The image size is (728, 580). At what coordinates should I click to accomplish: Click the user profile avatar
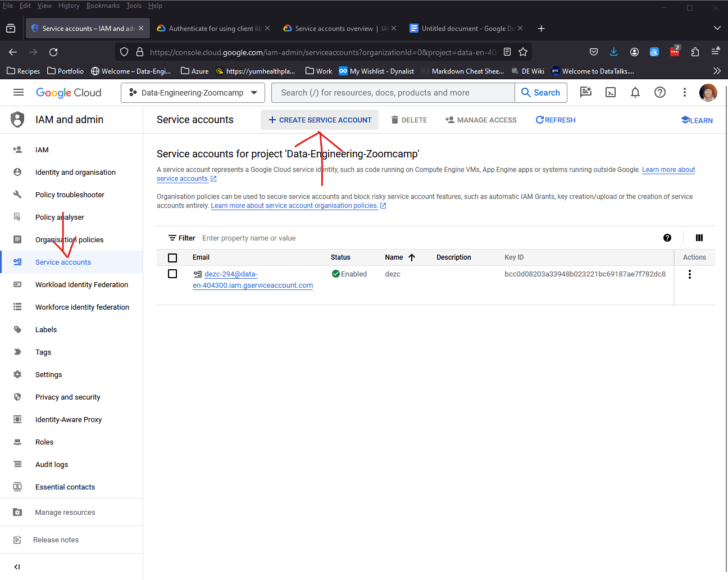(x=708, y=93)
